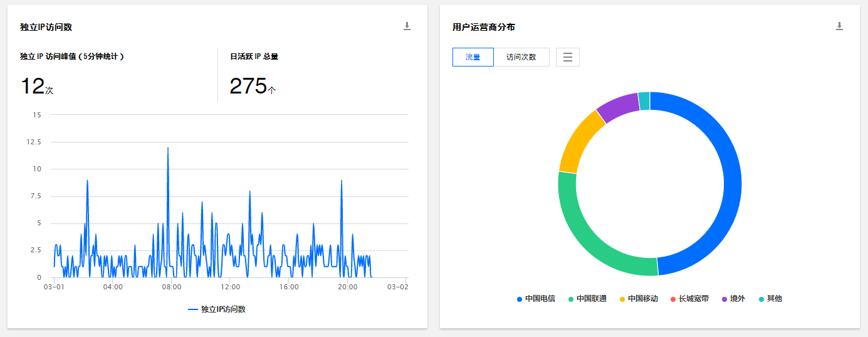Screen dimensions: 868x337
Task: Click the 03-02 x-axis label
Action: pos(398,287)
